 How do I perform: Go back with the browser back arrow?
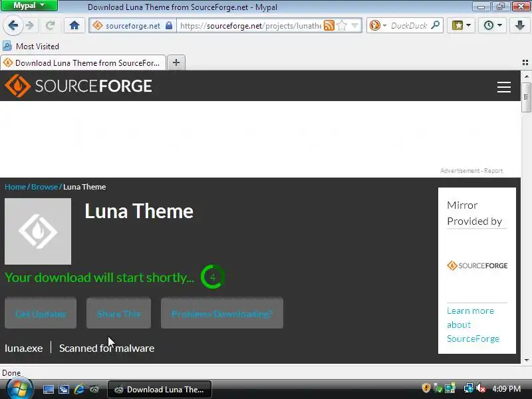pos(13,25)
